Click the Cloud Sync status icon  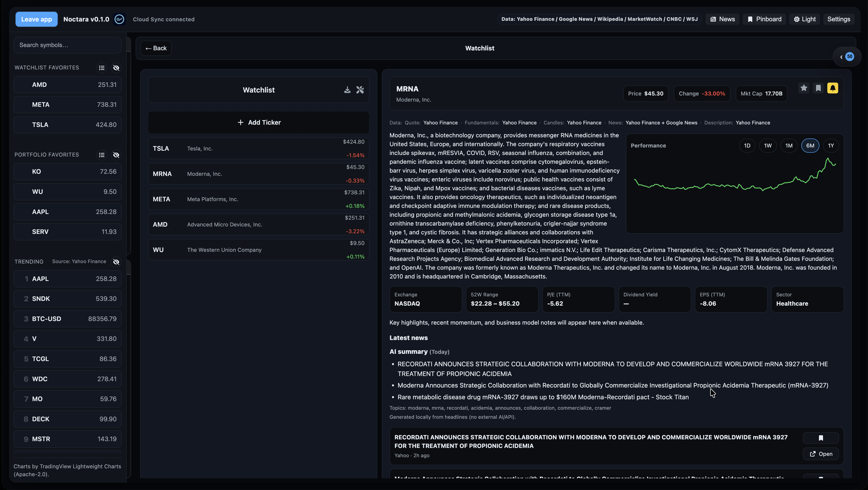[x=119, y=19]
